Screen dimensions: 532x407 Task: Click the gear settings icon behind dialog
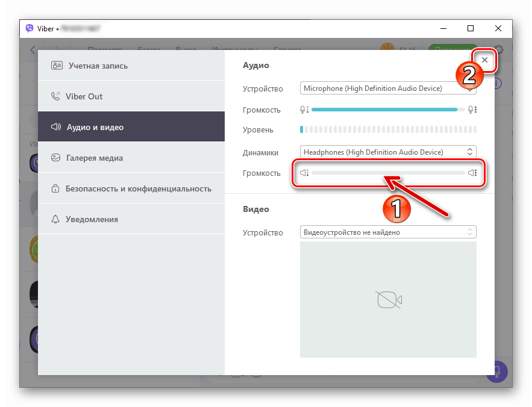[499, 49]
